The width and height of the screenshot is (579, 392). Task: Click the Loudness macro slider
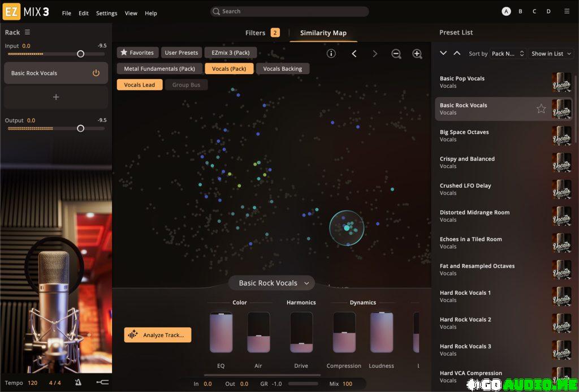[x=382, y=332]
